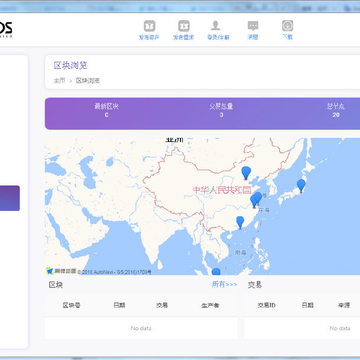The height and width of the screenshot is (360, 360).
Task: Click the 来源 column header in transactions table
Action: (344, 305)
